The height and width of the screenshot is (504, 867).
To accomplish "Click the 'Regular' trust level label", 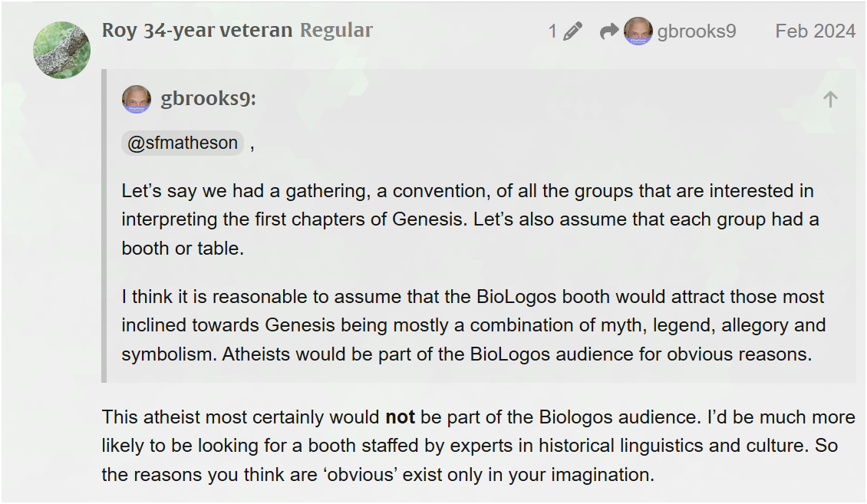I will [336, 31].
